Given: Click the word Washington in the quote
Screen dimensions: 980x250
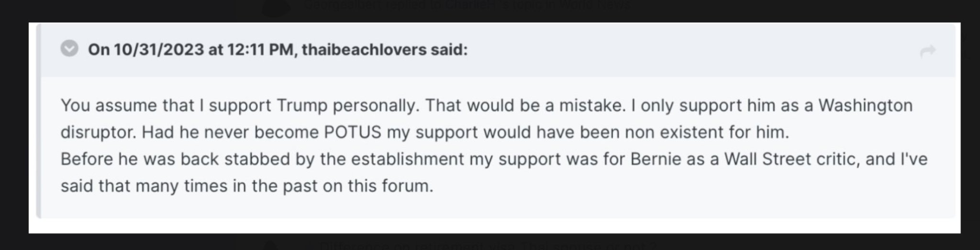Looking at the screenshot, I should (865, 105).
